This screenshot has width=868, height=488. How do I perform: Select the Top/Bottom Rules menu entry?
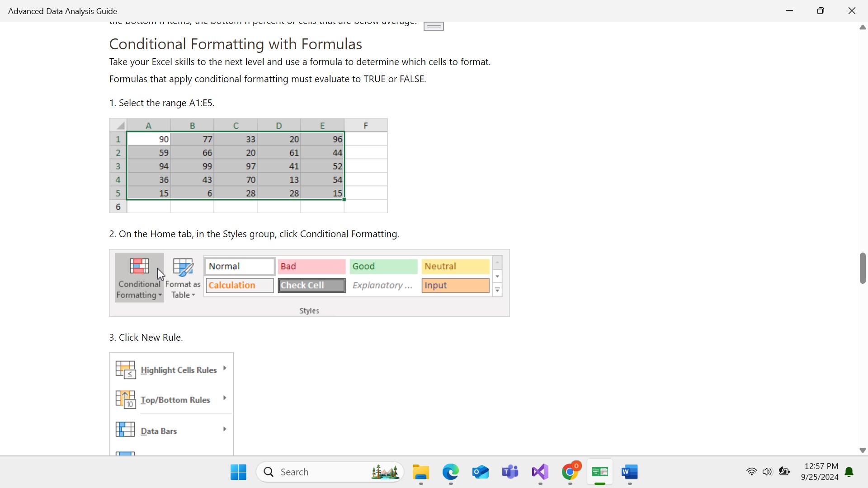pos(175,400)
